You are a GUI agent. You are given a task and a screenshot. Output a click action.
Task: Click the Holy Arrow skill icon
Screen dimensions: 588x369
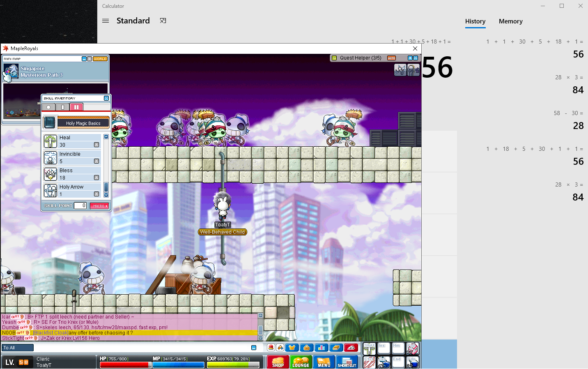click(x=51, y=191)
